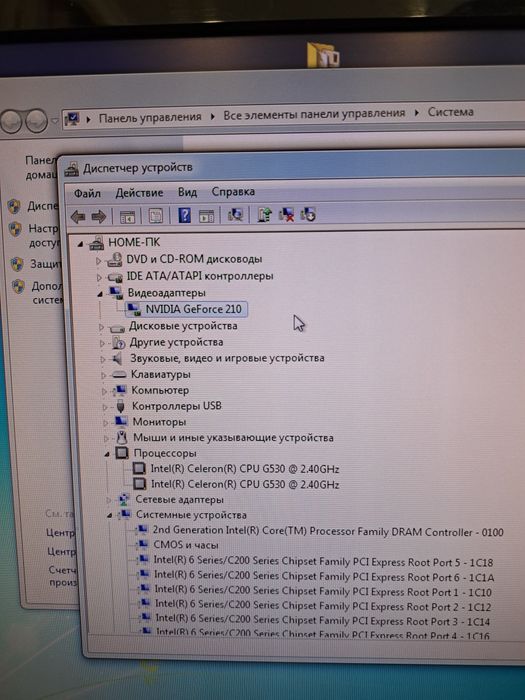The width and height of the screenshot is (525, 700).
Task: Click the DVD и CD-ROM дисководы icon
Action: click(x=115, y=260)
